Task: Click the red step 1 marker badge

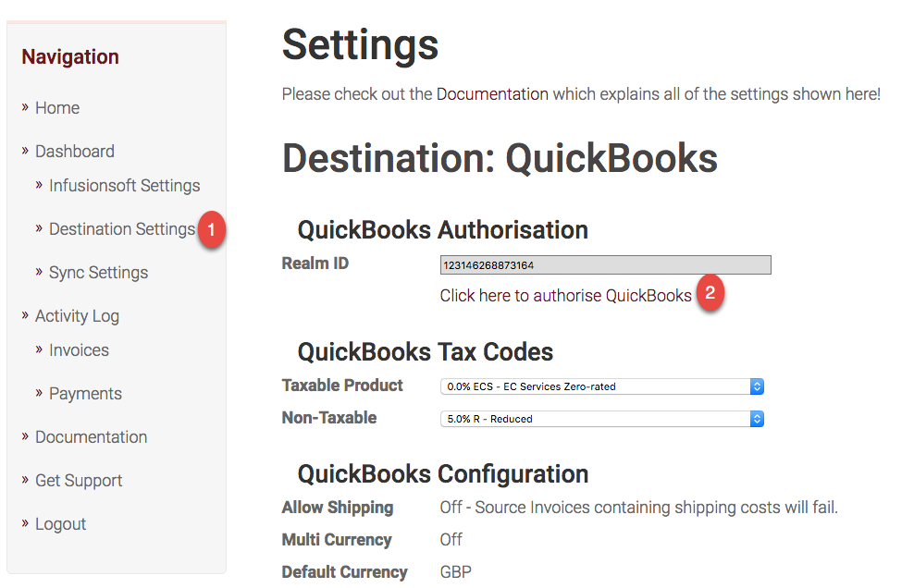Action: pos(212,229)
